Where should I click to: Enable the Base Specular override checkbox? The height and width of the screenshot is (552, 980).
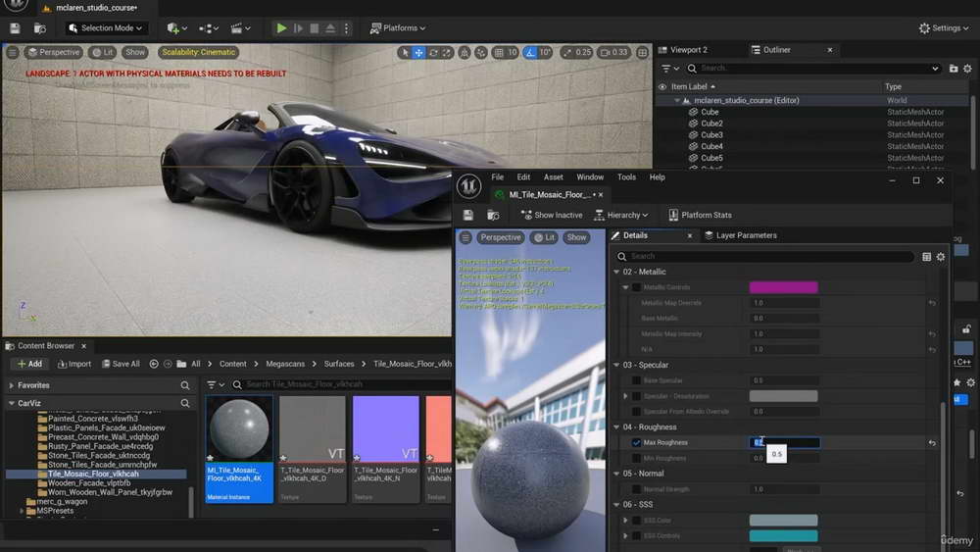(x=636, y=380)
